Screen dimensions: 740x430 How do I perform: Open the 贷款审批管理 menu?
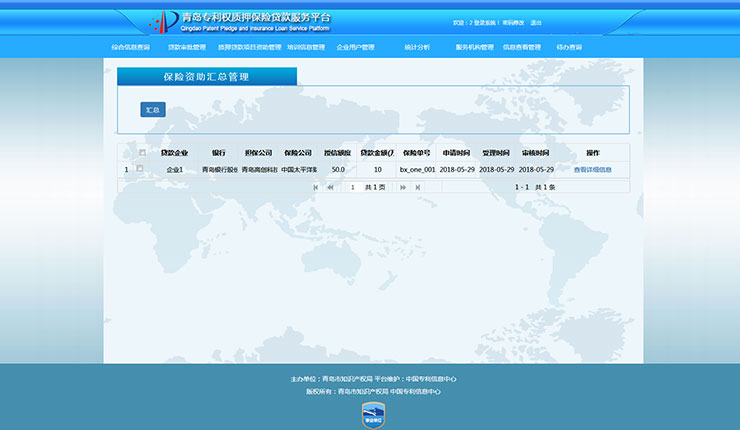[186, 47]
